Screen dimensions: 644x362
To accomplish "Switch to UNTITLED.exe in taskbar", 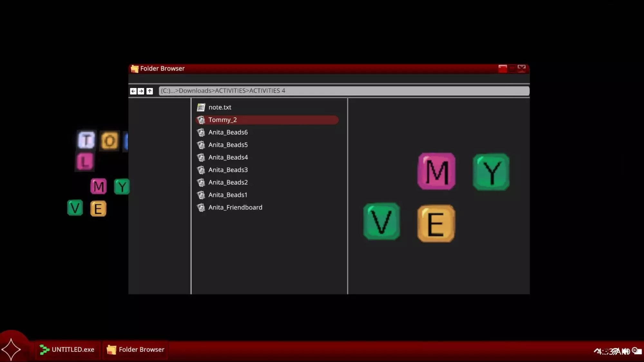I will tap(67, 349).
